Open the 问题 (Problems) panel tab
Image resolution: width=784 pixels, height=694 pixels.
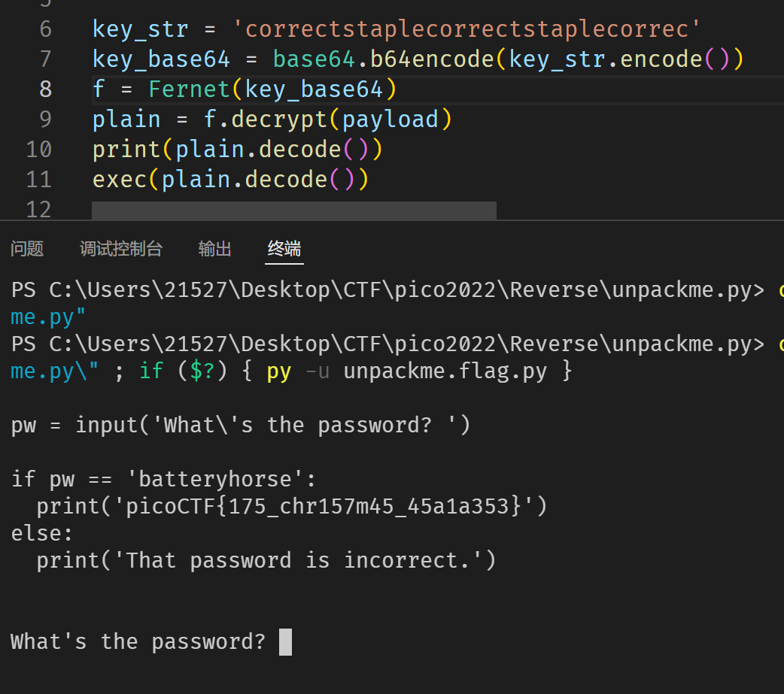[26, 249]
